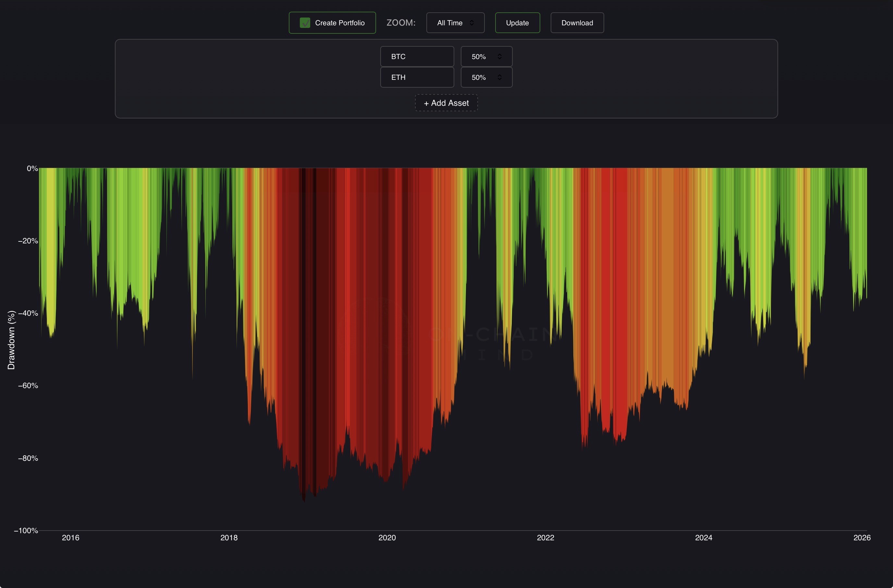Click the 2016 x-axis label
893x588 pixels.
(70, 538)
